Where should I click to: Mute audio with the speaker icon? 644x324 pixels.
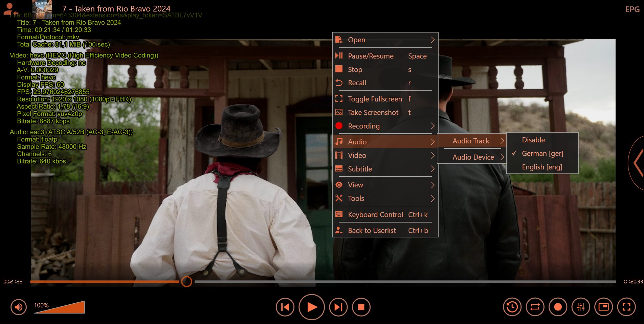pyautogui.click(x=19, y=307)
